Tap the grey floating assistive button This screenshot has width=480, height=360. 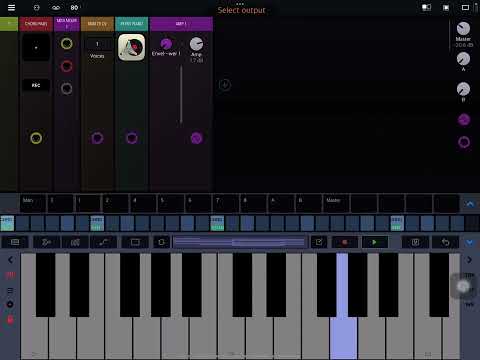[x=463, y=286]
